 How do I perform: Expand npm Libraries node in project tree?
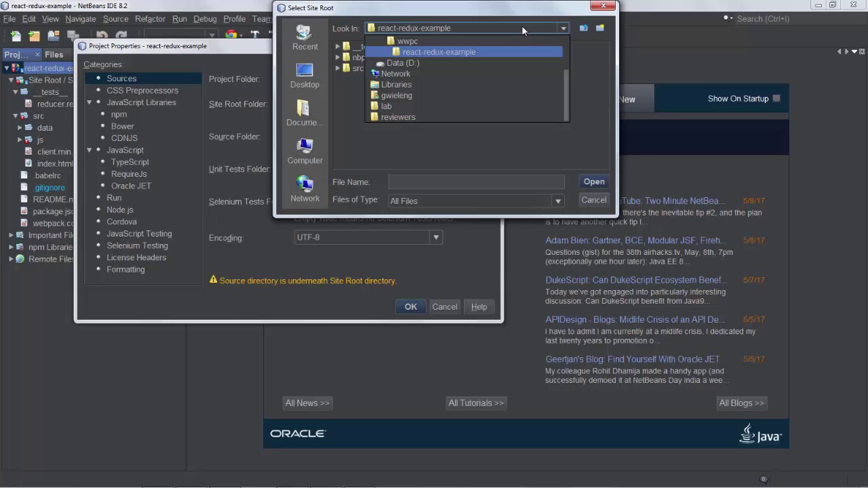[x=11, y=247]
